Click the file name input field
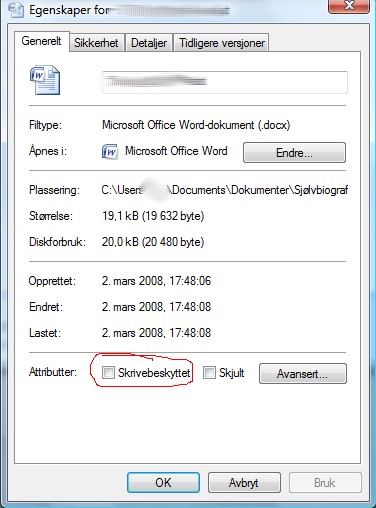 (x=225, y=82)
